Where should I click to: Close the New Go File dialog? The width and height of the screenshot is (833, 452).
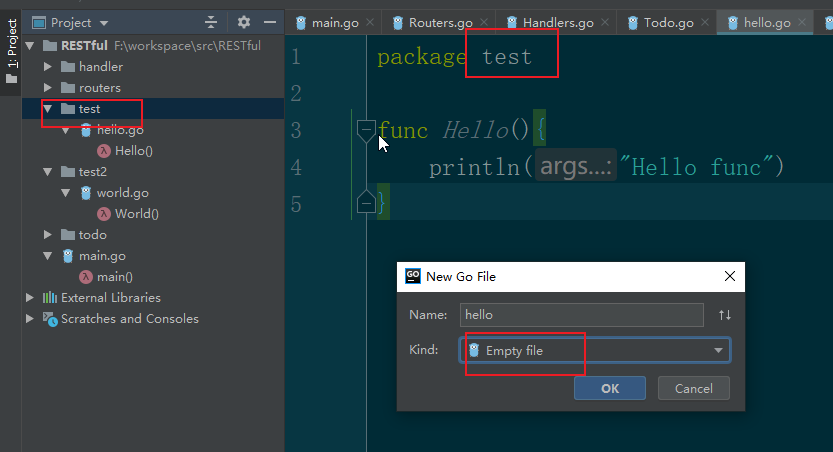pos(730,276)
